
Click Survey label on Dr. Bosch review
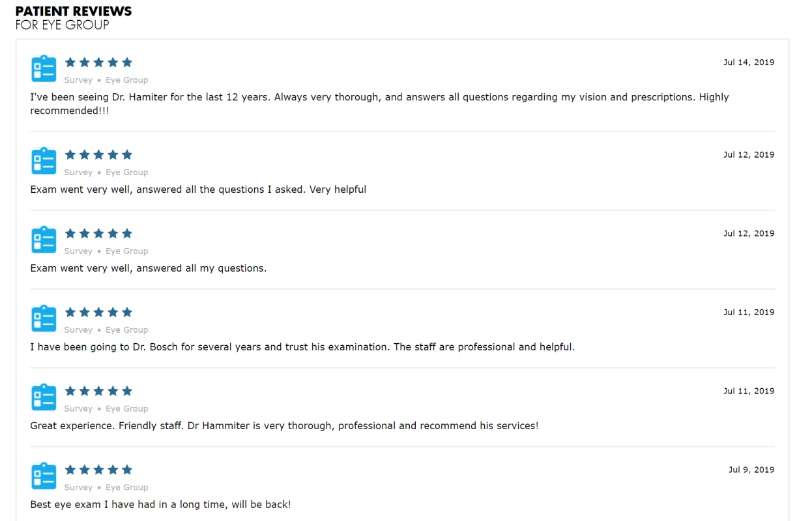click(x=78, y=330)
